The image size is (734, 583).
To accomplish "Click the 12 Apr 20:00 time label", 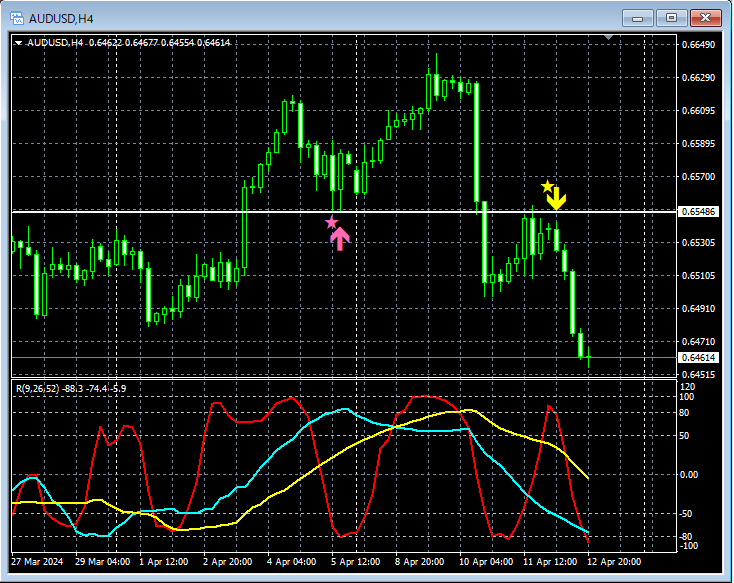I will (x=614, y=561).
